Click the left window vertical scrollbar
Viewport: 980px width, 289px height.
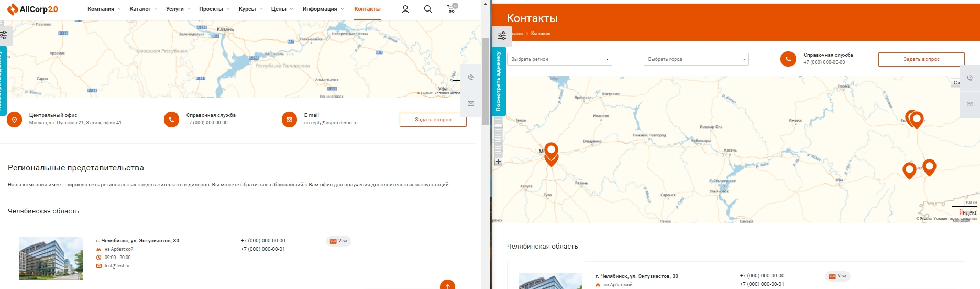tap(485, 81)
